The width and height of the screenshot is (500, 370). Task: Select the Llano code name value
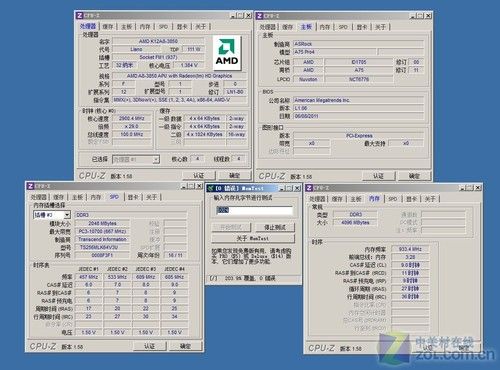tap(136, 49)
